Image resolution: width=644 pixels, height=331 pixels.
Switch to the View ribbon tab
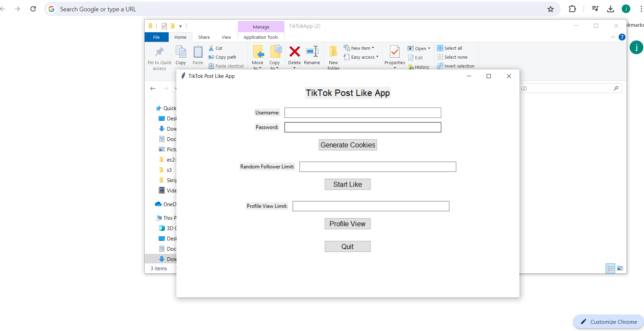pyautogui.click(x=226, y=37)
